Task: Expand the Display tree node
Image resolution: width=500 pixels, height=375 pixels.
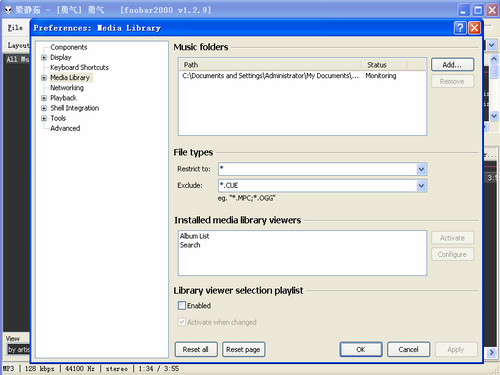Action: pos(44,57)
